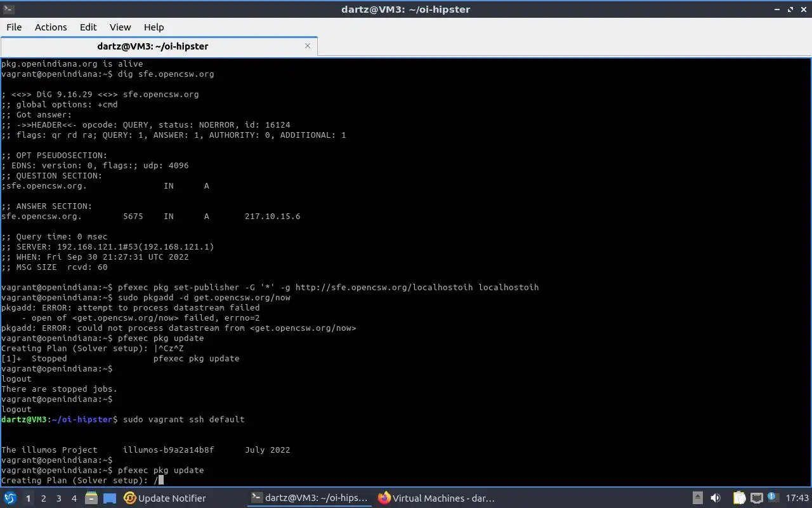Focus the dartz@VM3 terminal taskbar button
The width and height of the screenshot is (812, 508).
point(309,498)
